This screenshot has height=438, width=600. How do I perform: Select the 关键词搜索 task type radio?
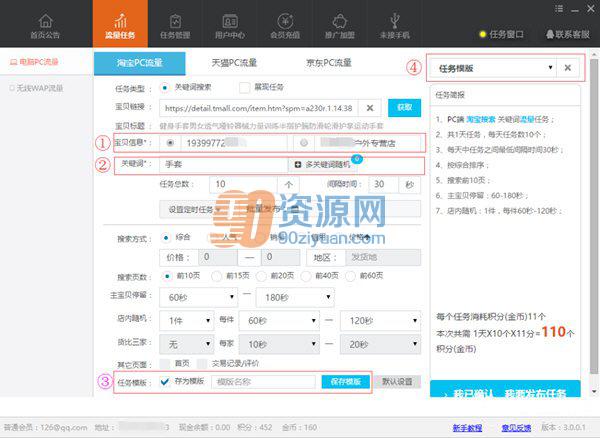[165, 88]
